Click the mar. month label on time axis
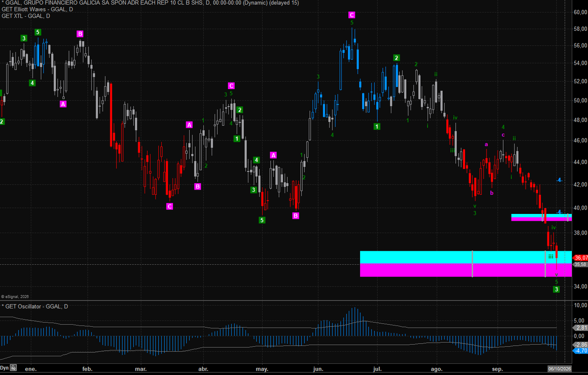The width and height of the screenshot is (588, 375). coord(141,368)
